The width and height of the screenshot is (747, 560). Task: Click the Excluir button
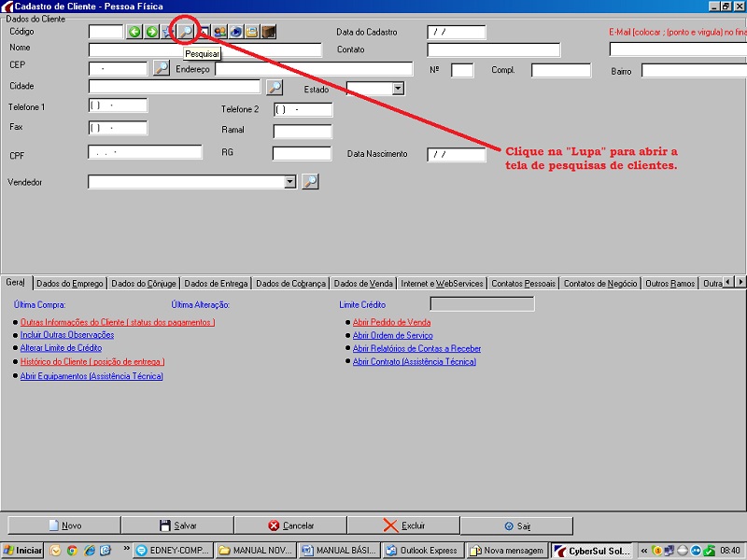click(403, 525)
